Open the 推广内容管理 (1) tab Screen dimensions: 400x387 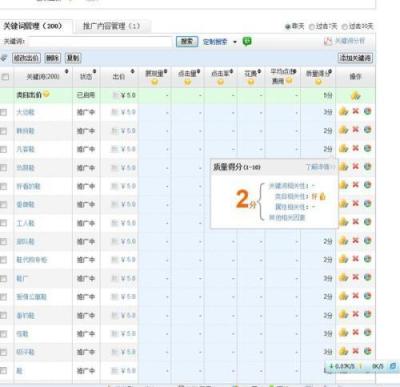tap(112, 26)
